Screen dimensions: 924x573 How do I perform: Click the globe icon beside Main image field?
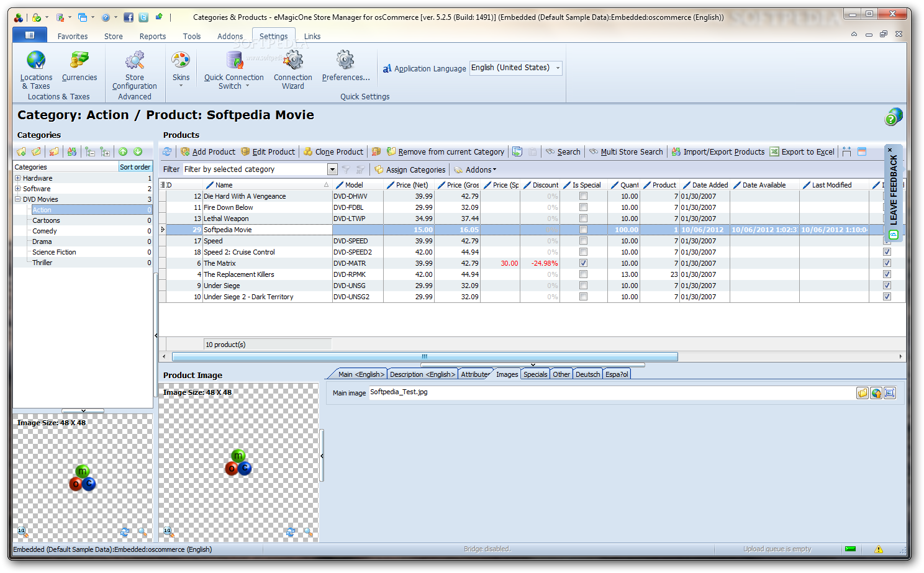pyautogui.click(x=876, y=393)
